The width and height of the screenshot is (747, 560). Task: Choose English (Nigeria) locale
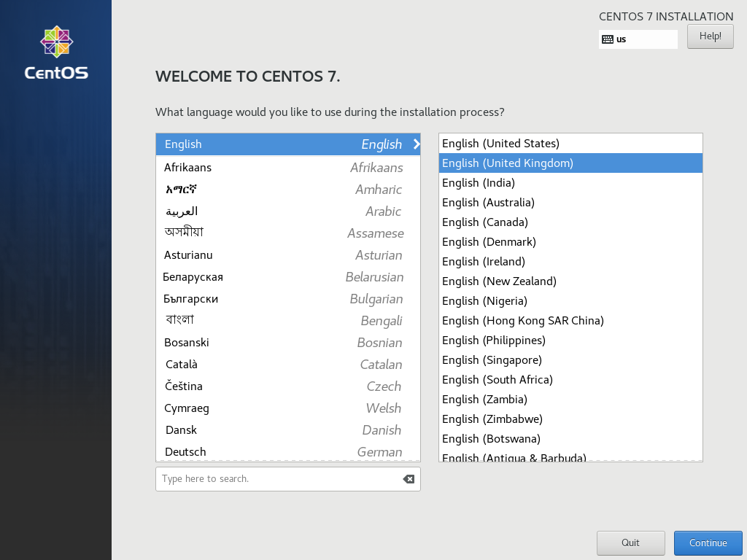coord(570,301)
